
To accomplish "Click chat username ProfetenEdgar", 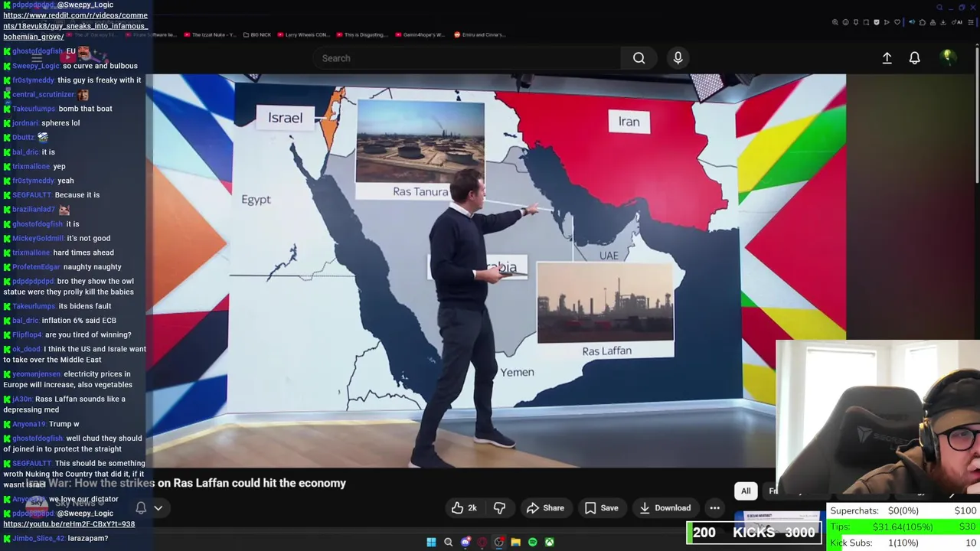I will tap(36, 267).
